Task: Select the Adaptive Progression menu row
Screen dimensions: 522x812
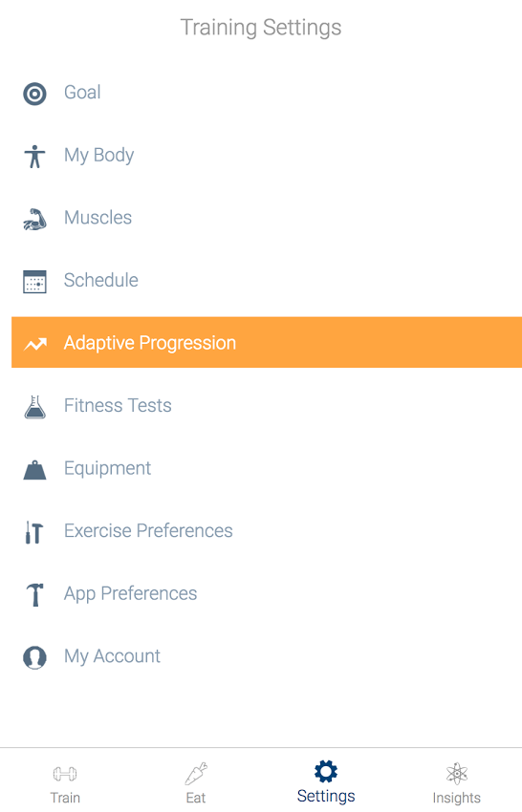Action: point(267,342)
